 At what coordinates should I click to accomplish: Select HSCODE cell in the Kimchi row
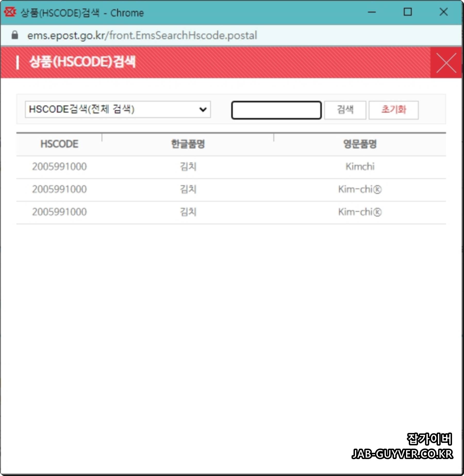[59, 167]
